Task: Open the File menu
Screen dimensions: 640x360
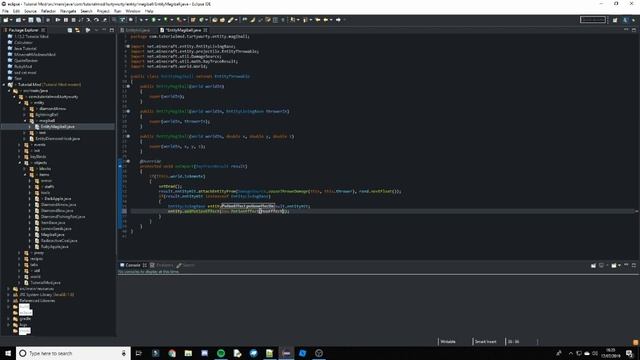Action: (5, 11)
